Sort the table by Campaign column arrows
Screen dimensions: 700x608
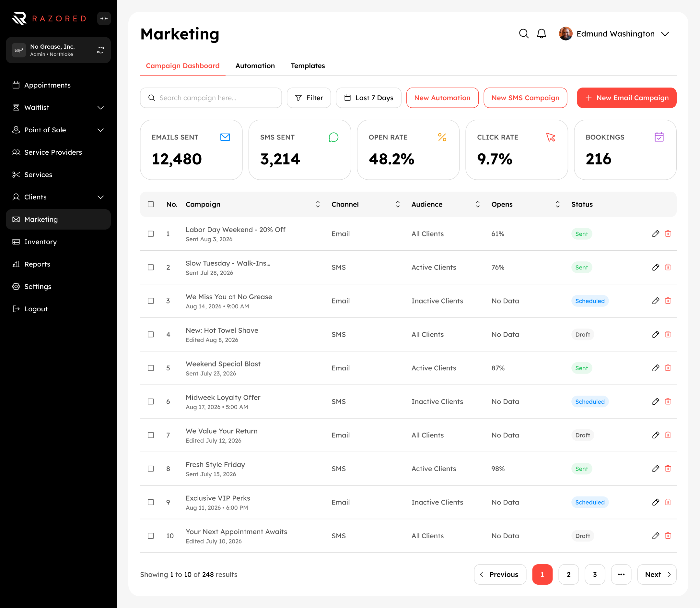pyautogui.click(x=318, y=204)
